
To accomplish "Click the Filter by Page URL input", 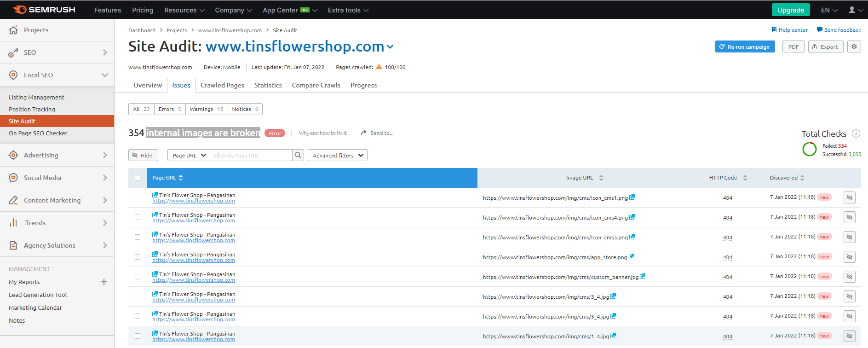I will pyautogui.click(x=251, y=155).
